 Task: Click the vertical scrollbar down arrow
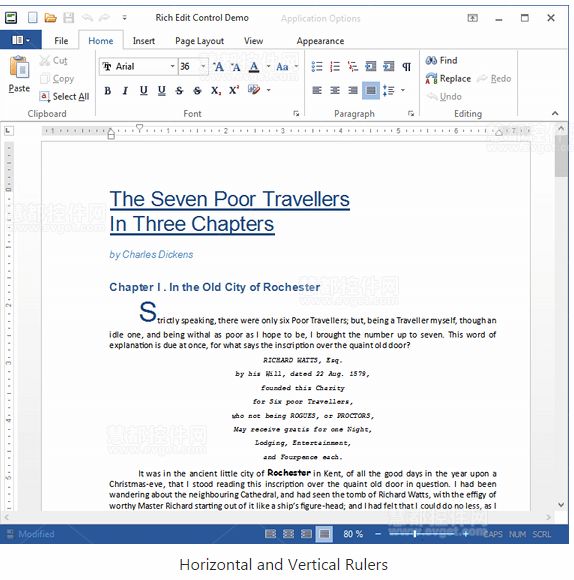click(x=561, y=505)
